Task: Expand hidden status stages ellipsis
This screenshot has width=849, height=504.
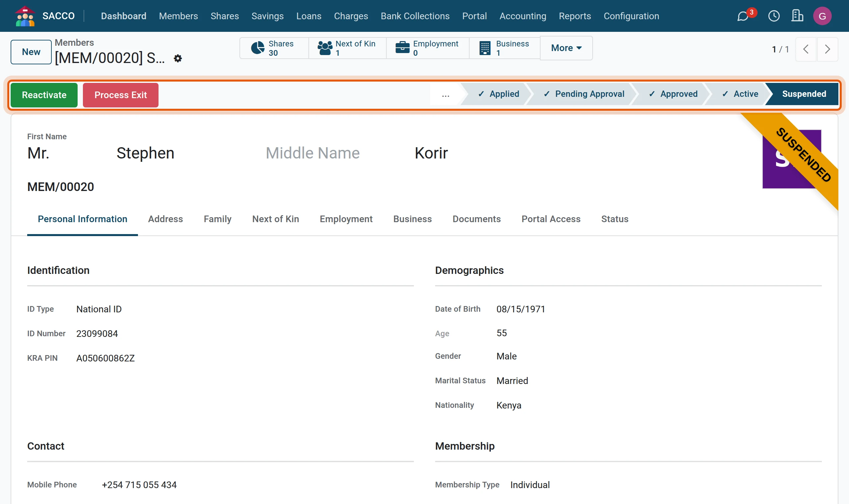Action: pyautogui.click(x=445, y=94)
